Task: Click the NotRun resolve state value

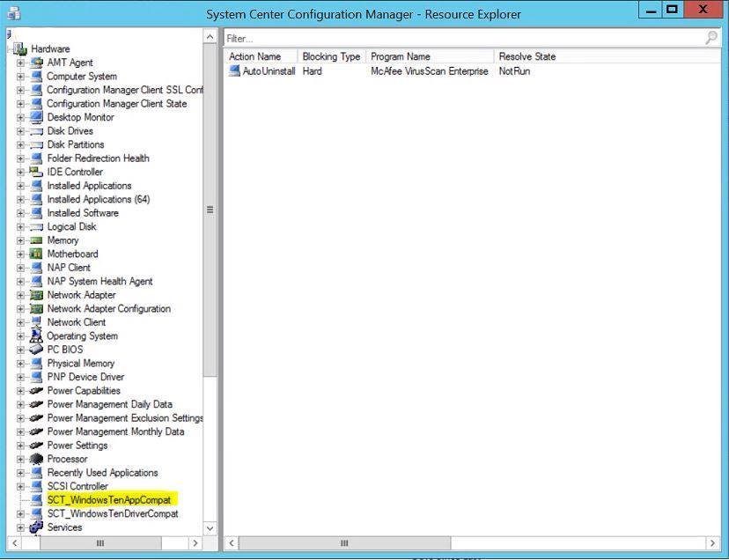Action: 515,71
